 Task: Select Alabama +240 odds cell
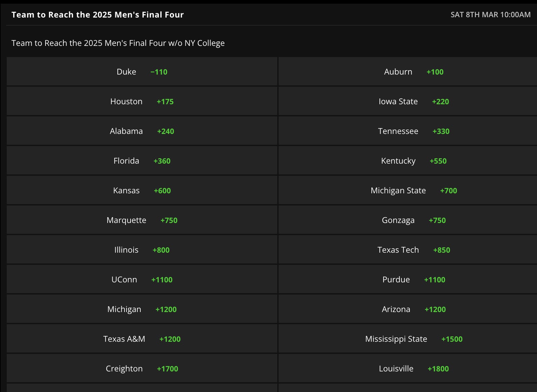[x=142, y=131]
